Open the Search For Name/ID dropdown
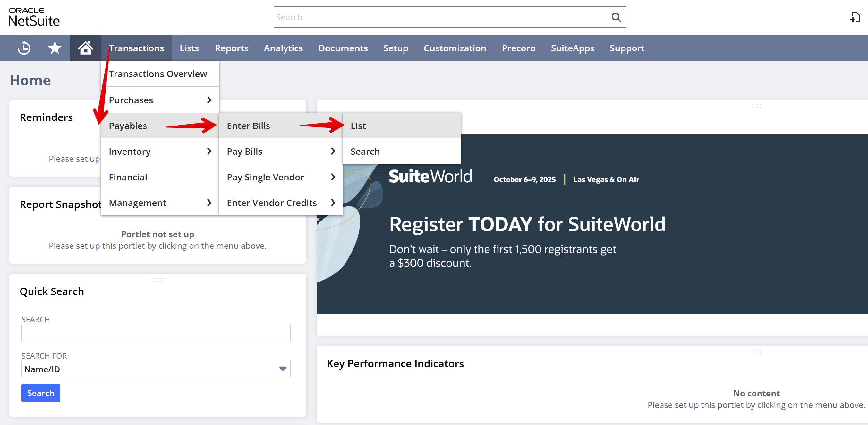Screen dimensions: 868x425 pyautogui.click(x=156, y=369)
